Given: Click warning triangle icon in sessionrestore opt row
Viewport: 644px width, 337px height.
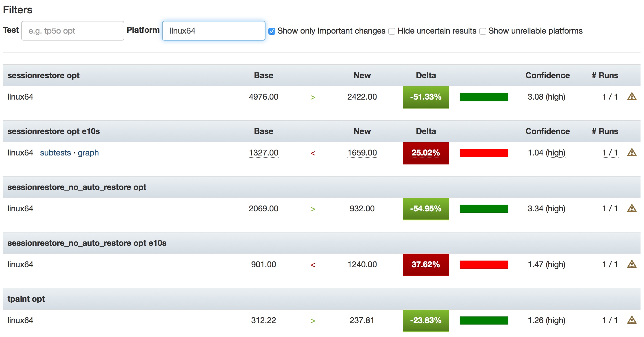Looking at the screenshot, I should (632, 97).
